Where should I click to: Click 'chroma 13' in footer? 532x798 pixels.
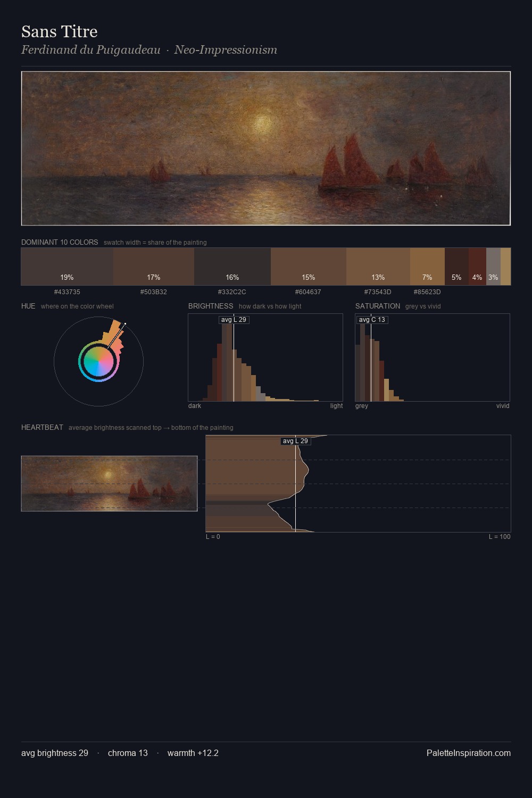(x=128, y=753)
